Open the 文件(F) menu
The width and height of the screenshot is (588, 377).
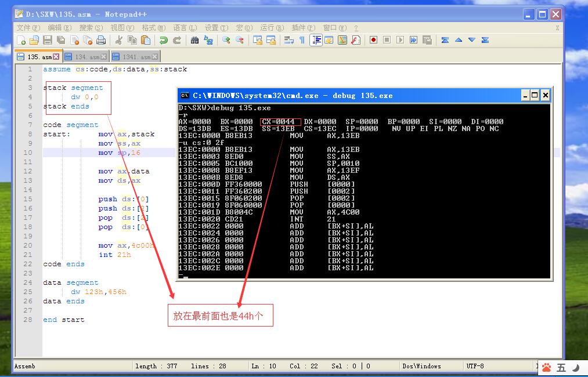click(x=28, y=28)
